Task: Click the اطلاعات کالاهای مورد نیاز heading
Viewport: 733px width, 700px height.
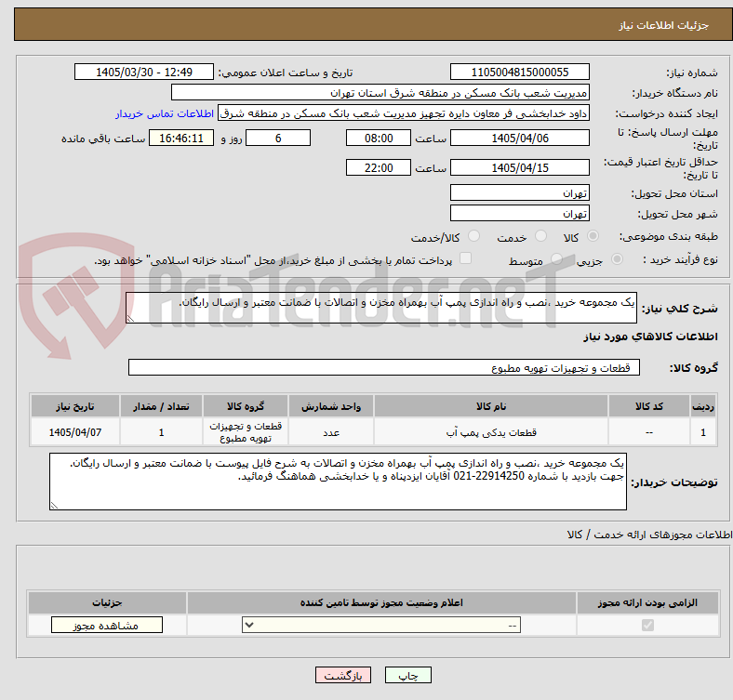Action: [650, 337]
